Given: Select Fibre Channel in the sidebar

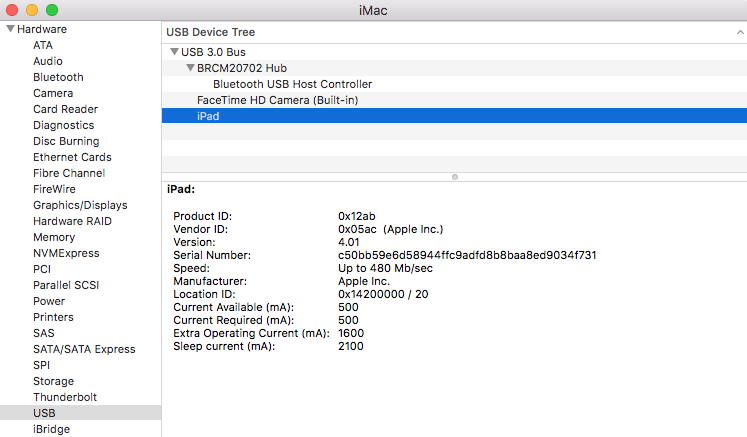Looking at the screenshot, I should click(69, 173).
